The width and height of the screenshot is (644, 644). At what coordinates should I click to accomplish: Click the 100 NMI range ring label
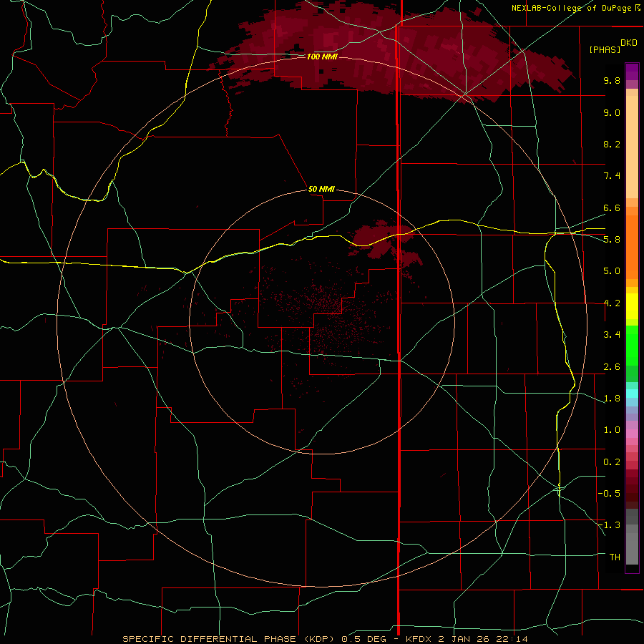click(x=322, y=57)
